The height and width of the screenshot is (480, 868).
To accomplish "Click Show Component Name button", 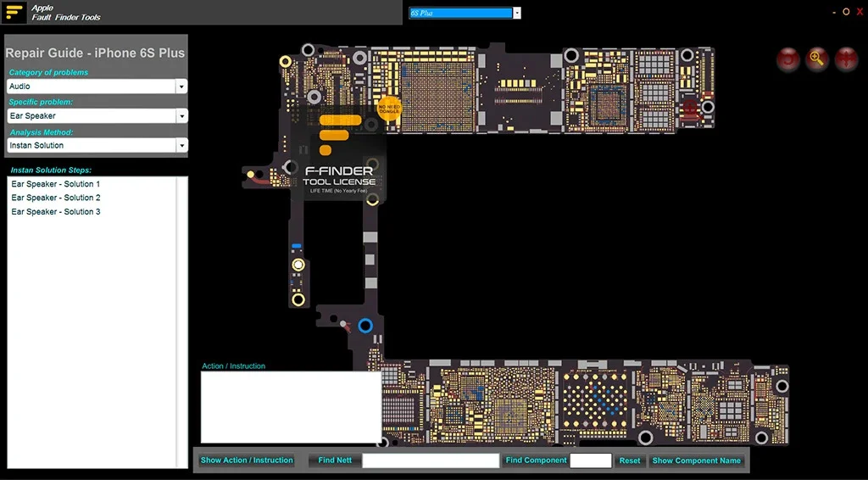I will tap(697, 460).
